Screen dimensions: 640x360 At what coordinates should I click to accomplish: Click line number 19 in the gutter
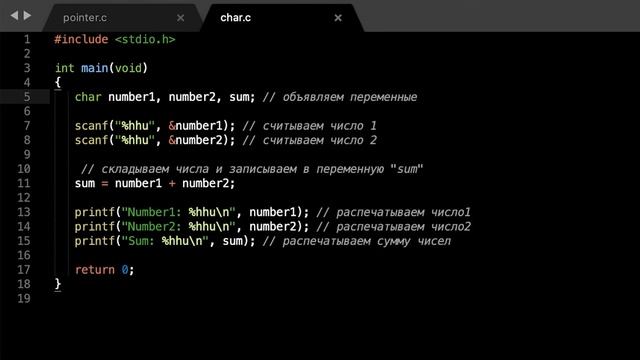coord(24,298)
